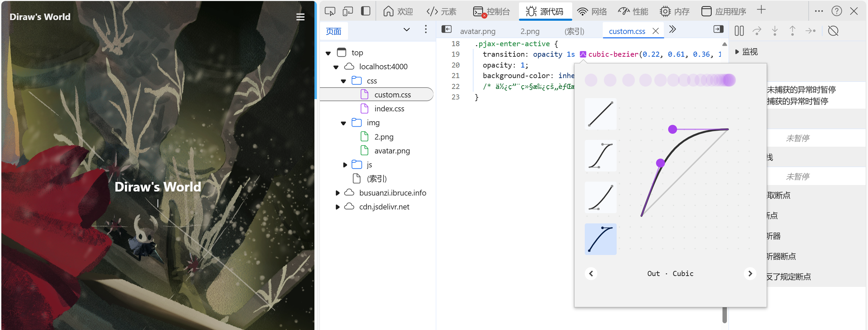
Task: Switch to the 控制台 console tab
Action: tap(491, 12)
